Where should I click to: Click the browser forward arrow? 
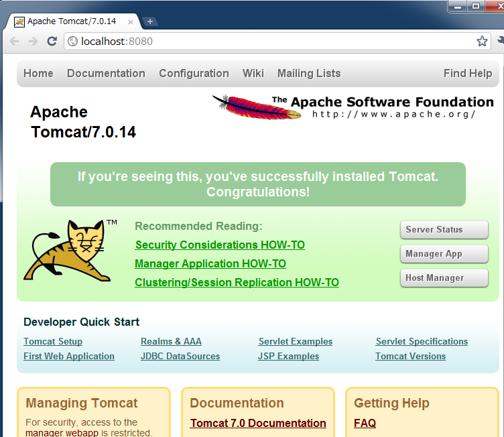(33, 41)
